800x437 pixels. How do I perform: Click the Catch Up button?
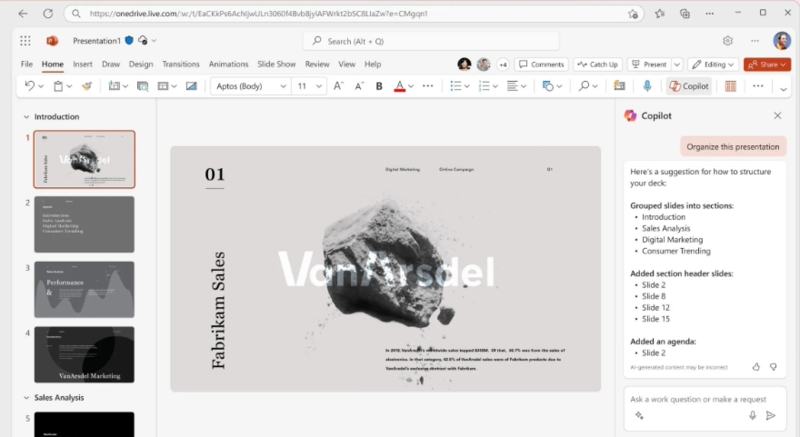pyautogui.click(x=597, y=64)
